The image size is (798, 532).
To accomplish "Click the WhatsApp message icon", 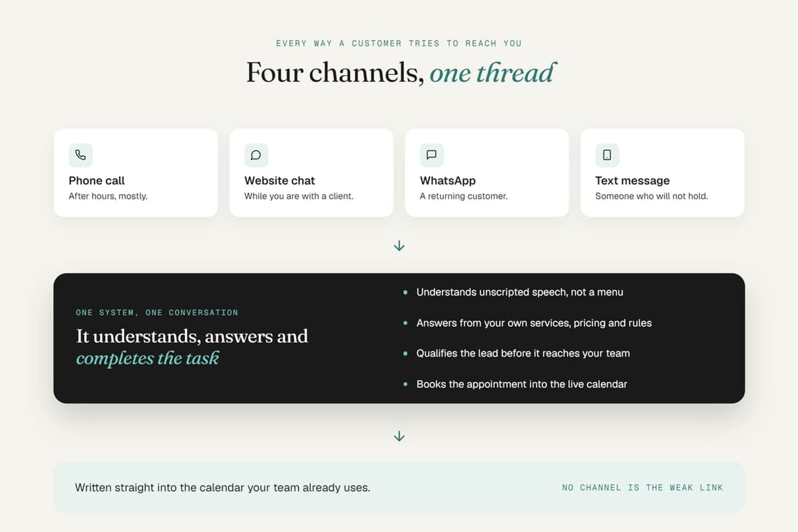I will pyautogui.click(x=431, y=155).
